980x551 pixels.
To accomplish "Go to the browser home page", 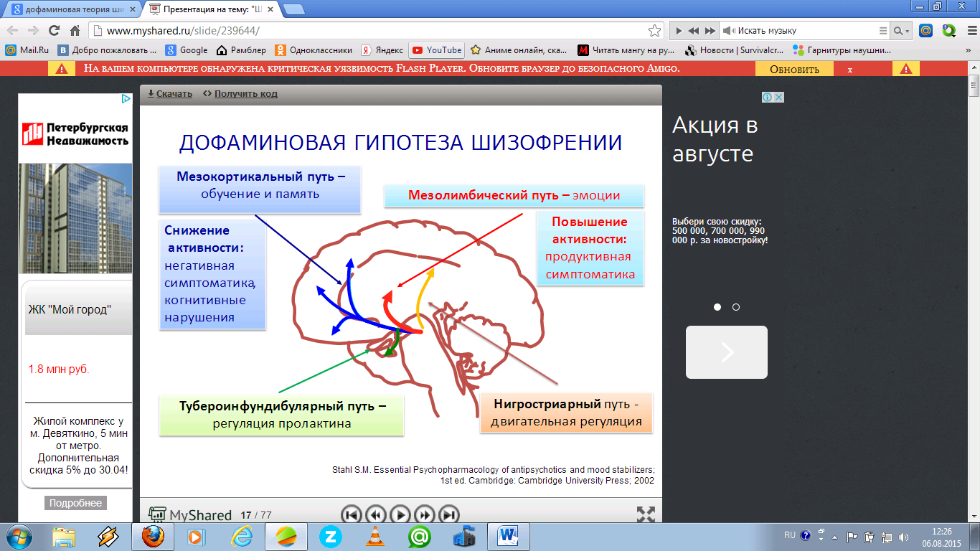I will click(x=75, y=31).
